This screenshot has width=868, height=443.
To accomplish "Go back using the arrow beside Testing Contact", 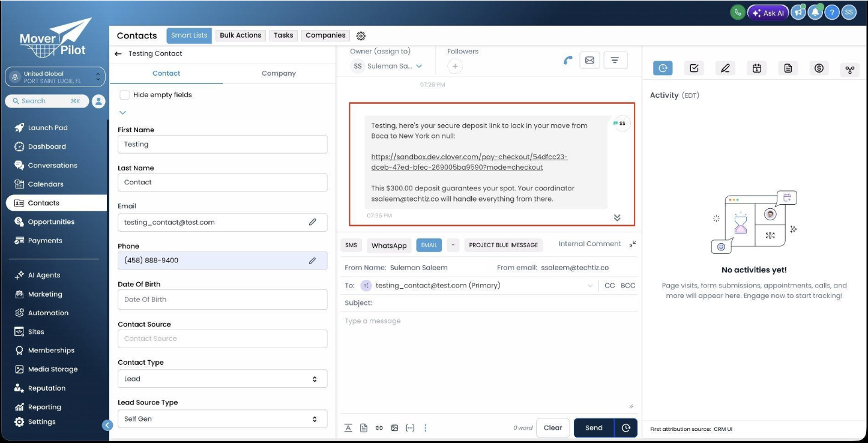I will pos(118,53).
